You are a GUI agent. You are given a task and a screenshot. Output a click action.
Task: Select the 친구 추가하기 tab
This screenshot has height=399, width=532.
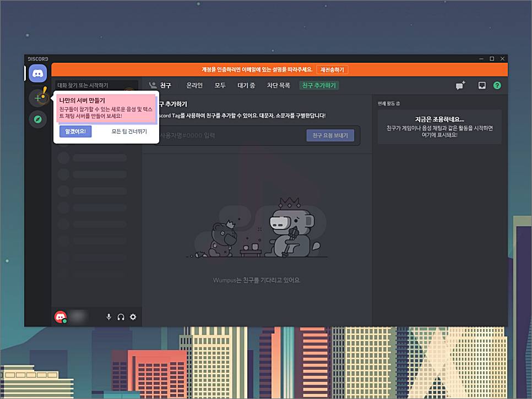pyautogui.click(x=319, y=85)
